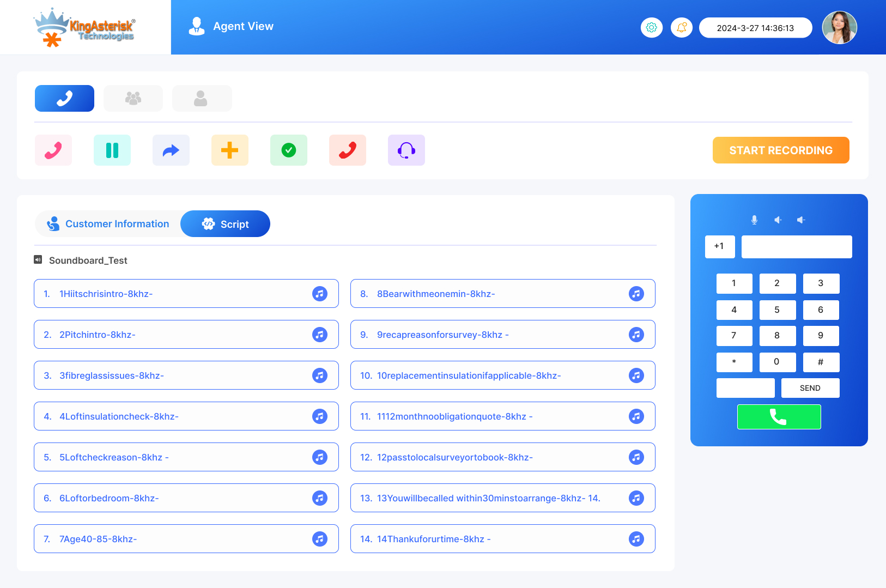
Task: Click the phone number input field
Action: click(797, 247)
